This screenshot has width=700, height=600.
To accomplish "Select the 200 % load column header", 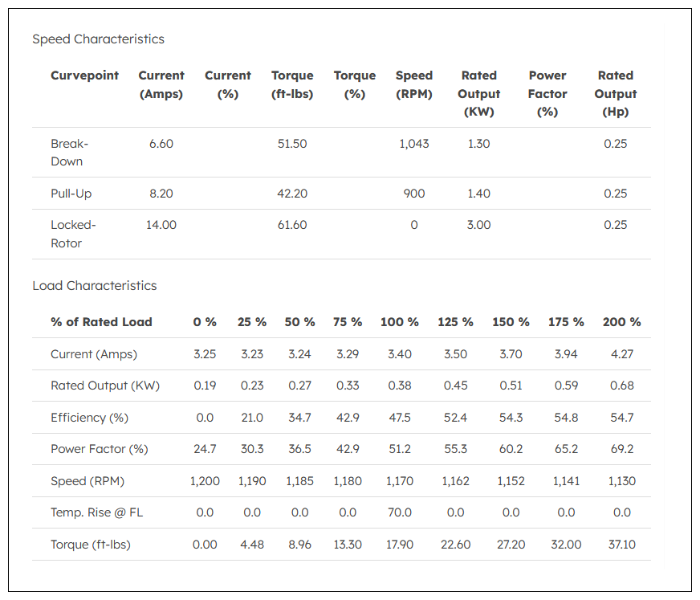I will [x=622, y=322].
